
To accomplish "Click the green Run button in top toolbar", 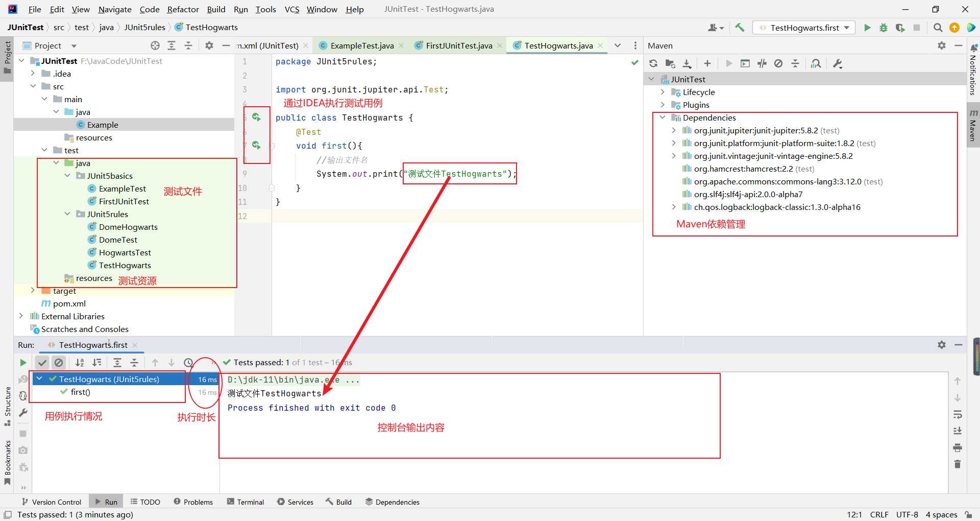I will (867, 28).
